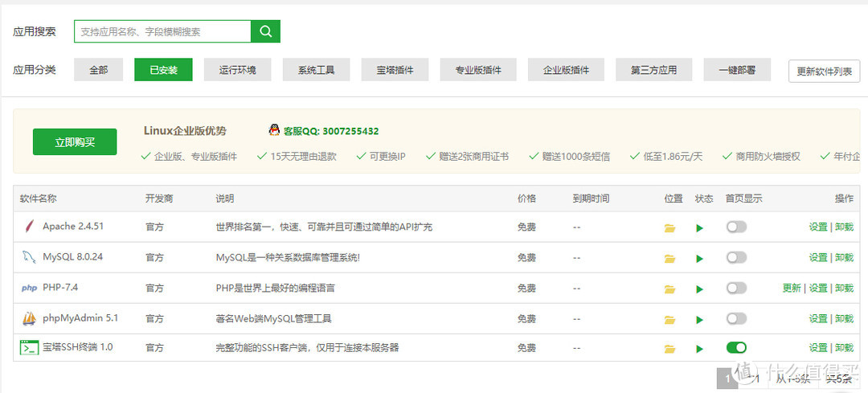The image size is (868, 393).
Task: Click the green search magnifier button
Action: [x=266, y=31]
